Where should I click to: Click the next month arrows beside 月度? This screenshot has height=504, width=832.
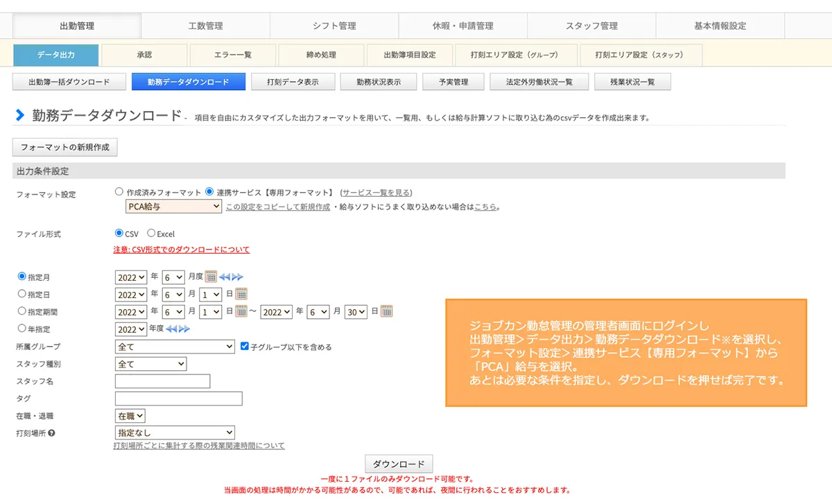238,277
